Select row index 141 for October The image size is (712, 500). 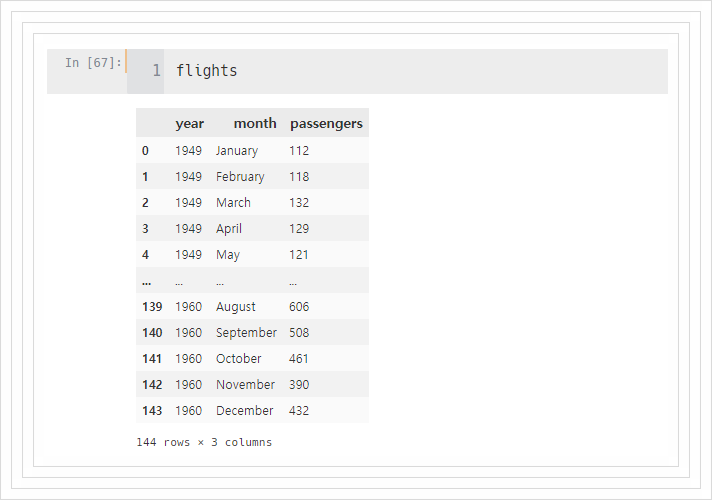[x=152, y=359]
